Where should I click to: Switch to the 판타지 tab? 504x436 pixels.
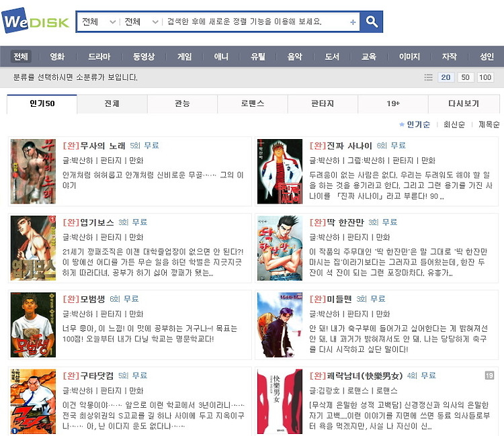click(x=323, y=103)
